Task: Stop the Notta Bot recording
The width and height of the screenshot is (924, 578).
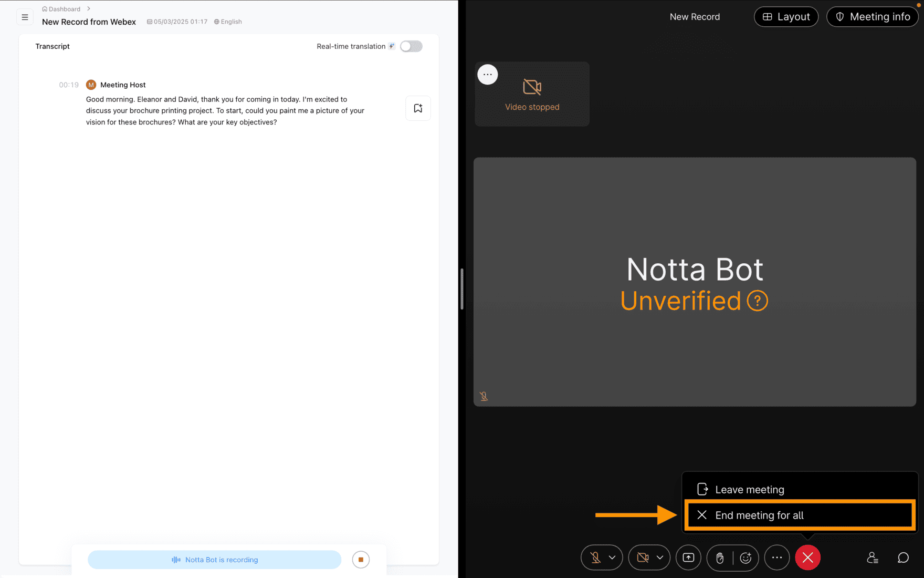Action: 361,560
